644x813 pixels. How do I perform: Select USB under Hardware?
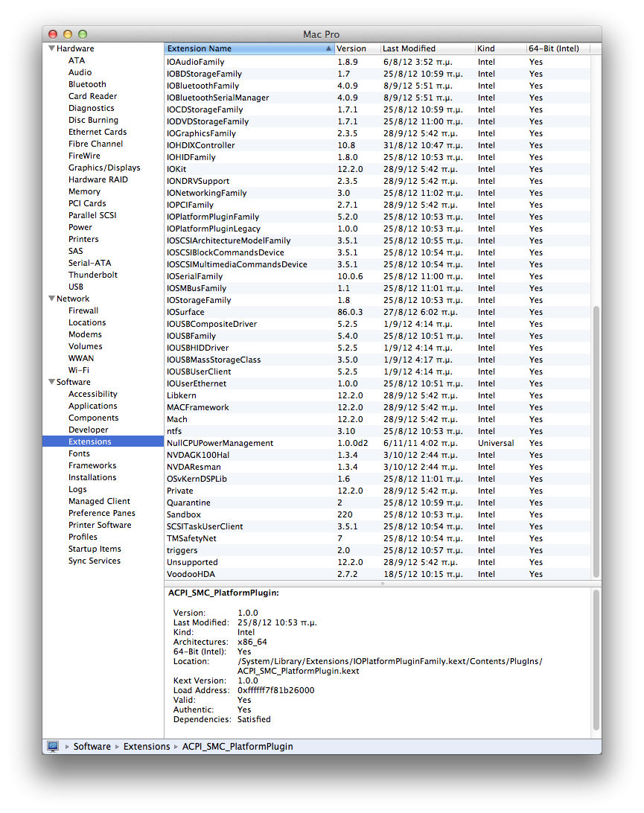coord(76,287)
